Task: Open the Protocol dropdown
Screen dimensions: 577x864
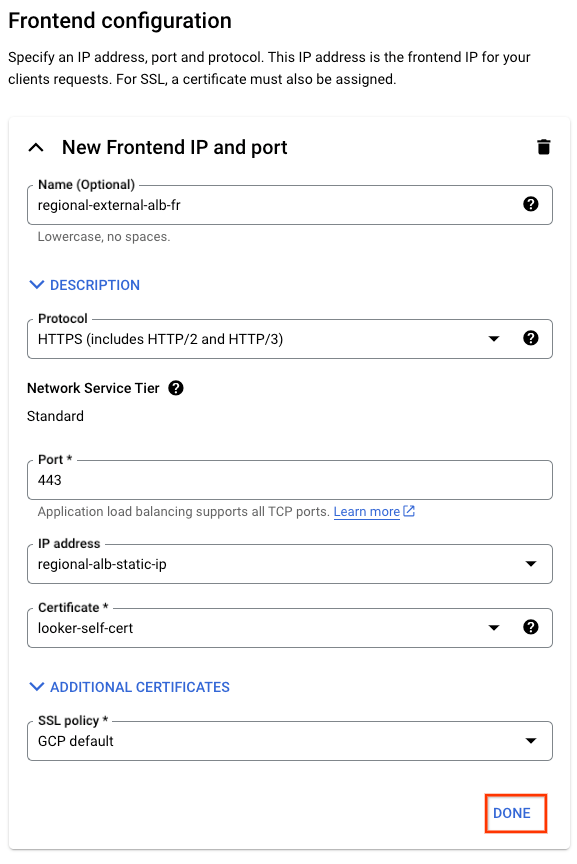Action: [290, 339]
